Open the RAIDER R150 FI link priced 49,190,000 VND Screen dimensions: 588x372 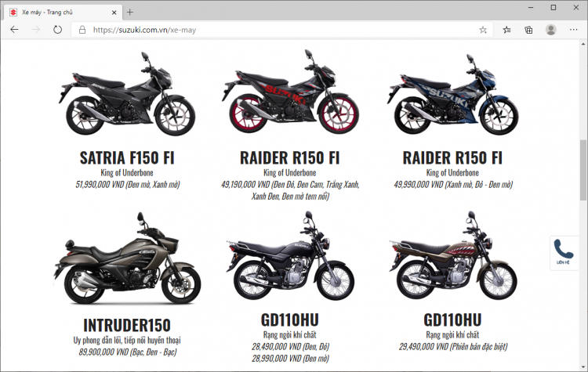290,157
